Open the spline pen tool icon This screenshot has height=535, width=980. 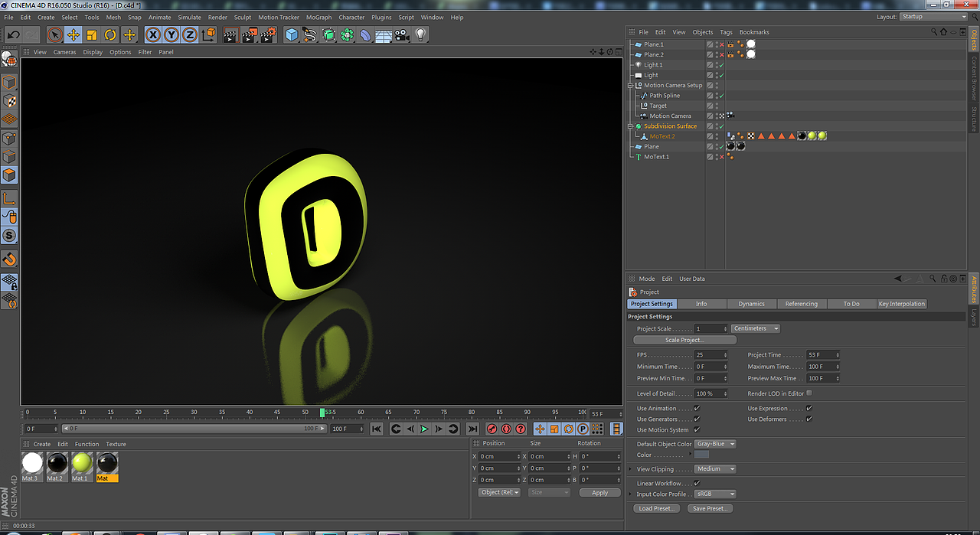pos(310,34)
